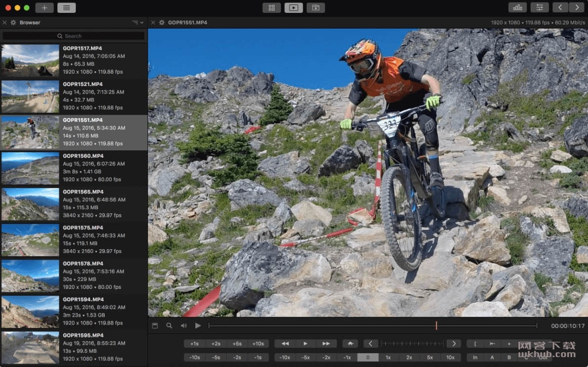Switch to grid view mode
Screen dimensions: 588x367
tap(271, 7)
